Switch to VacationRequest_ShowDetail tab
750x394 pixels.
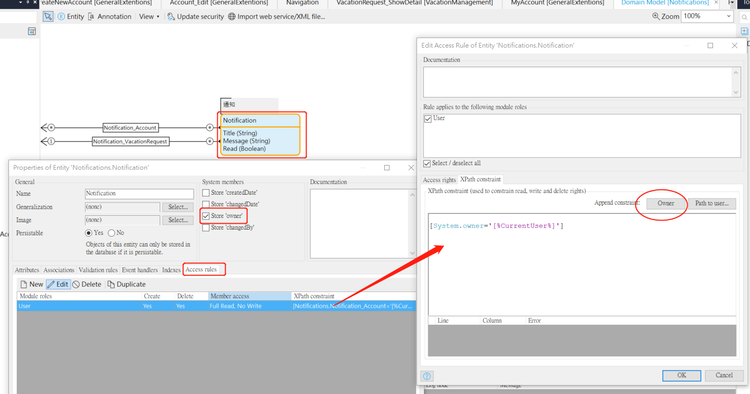tap(415, 3)
